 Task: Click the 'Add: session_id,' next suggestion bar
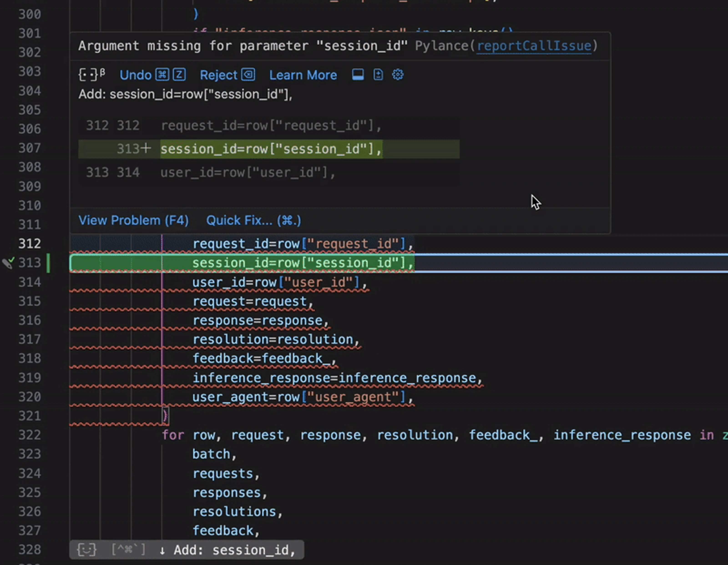[233, 550]
